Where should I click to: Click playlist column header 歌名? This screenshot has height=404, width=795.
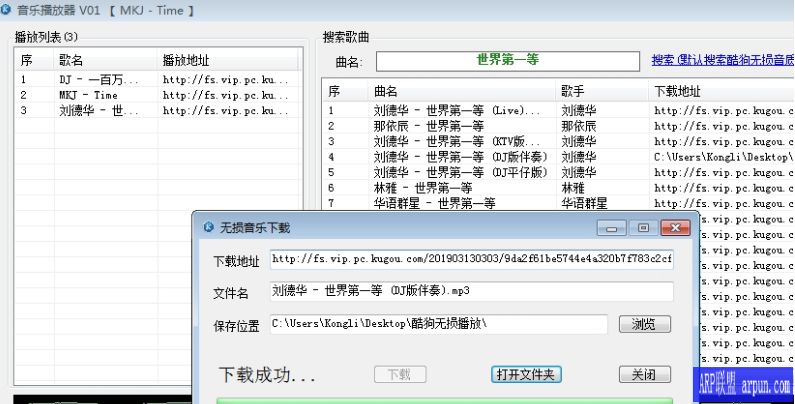(105, 61)
